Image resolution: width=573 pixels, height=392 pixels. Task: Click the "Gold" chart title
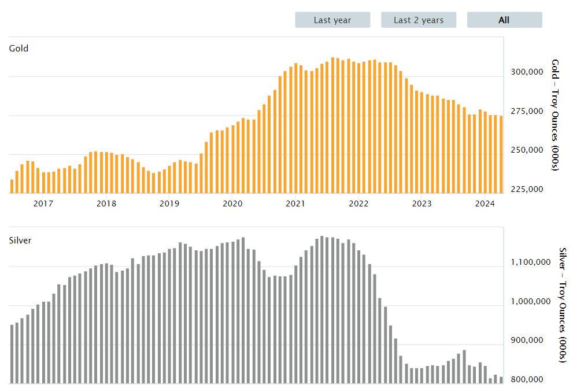19,49
